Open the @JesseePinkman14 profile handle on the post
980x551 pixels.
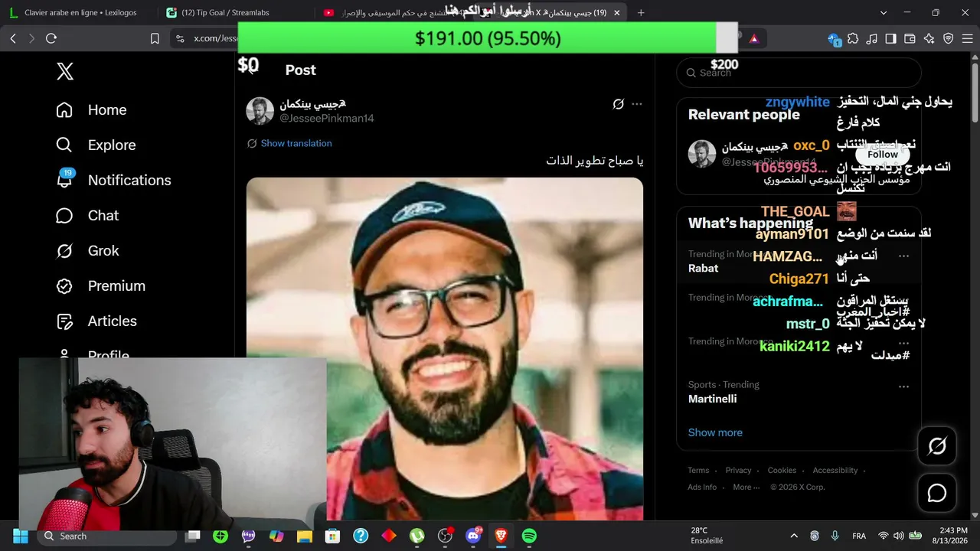click(327, 119)
